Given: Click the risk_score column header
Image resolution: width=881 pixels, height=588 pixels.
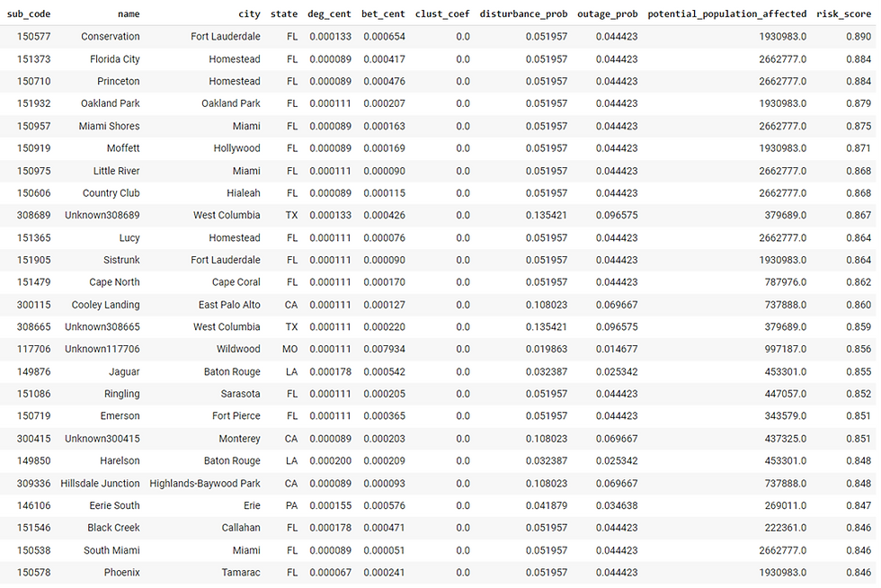Looking at the screenshot, I should [x=844, y=14].
